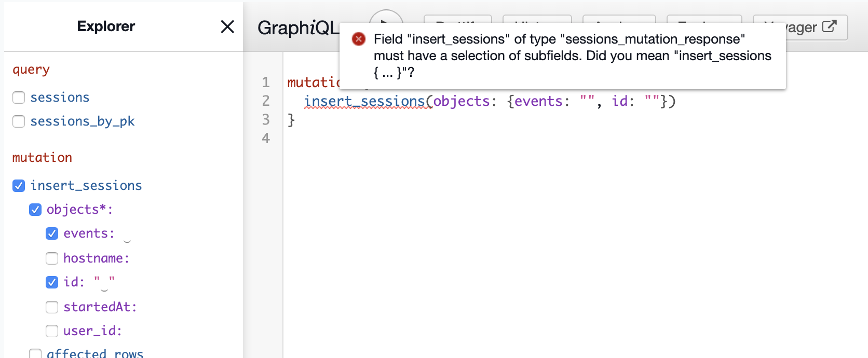Image resolution: width=868 pixels, height=358 pixels.
Task: Enable the startedAt: field checkbox
Action: click(52, 307)
